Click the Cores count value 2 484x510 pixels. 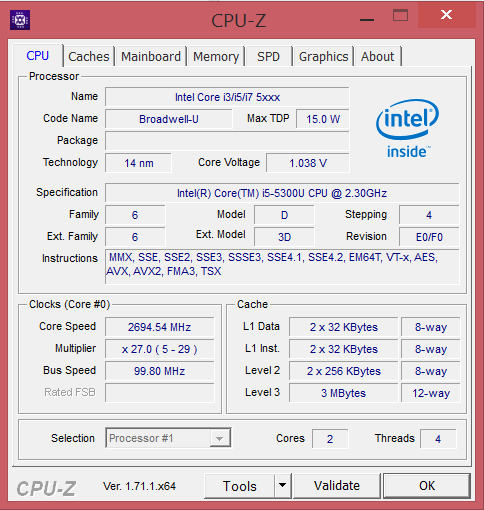pos(330,439)
